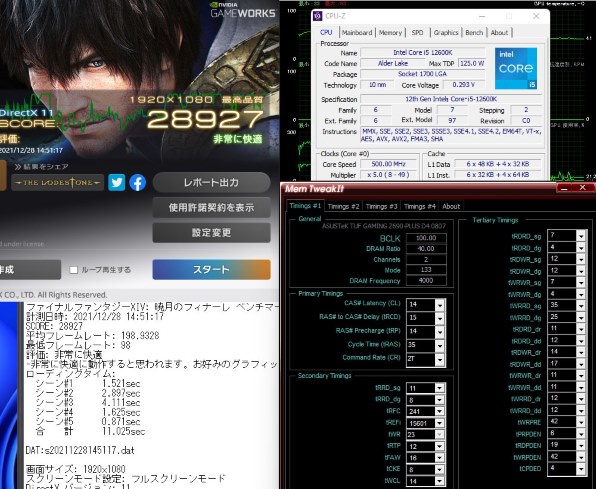The image size is (596, 489).
Task: Click the 使用許諾契約を表示 button
Action: click(x=211, y=208)
